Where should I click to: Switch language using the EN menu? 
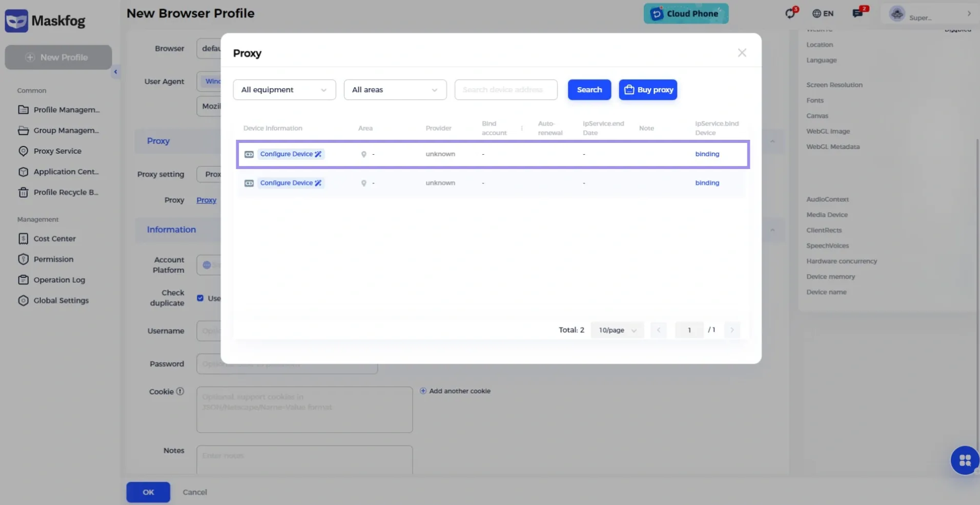click(x=822, y=13)
